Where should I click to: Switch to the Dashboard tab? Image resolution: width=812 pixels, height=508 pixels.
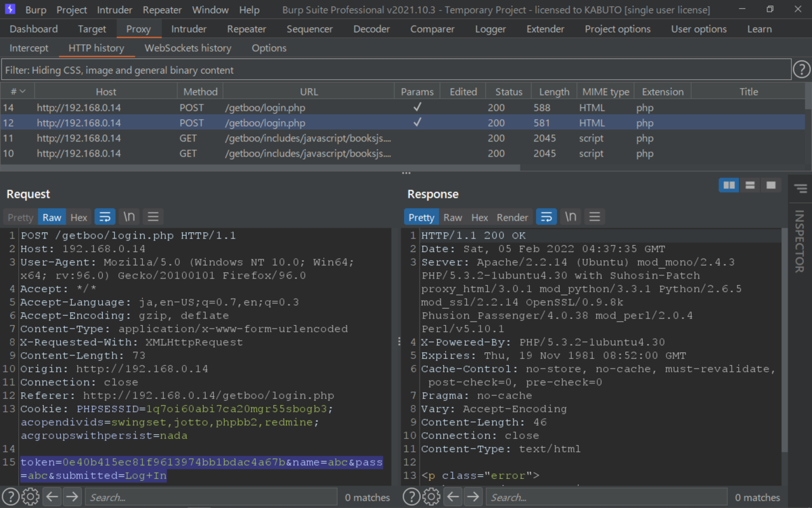coord(34,29)
